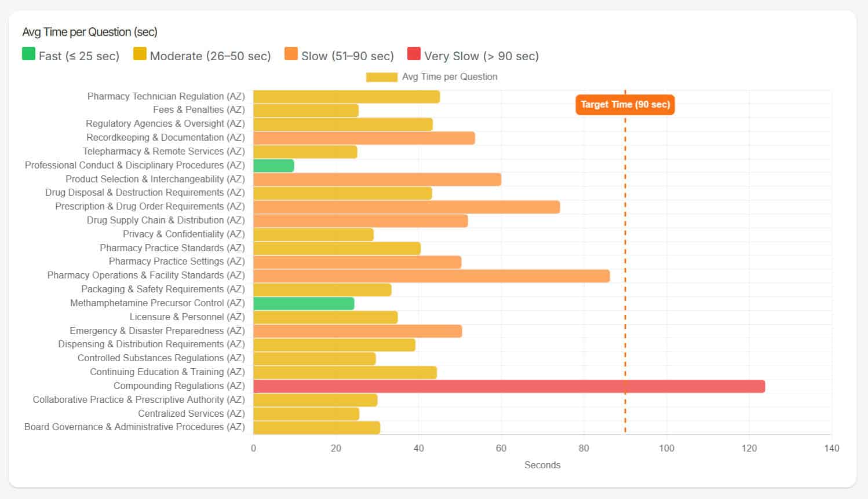The width and height of the screenshot is (868, 499).
Task: Select the Prescription & Drug Order Requirements bar
Action: coord(406,207)
